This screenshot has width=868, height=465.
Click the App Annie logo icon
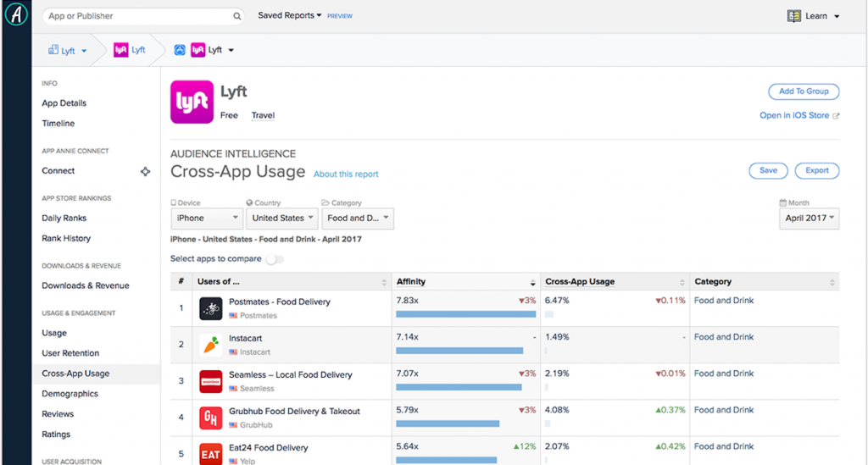pos(16,15)
